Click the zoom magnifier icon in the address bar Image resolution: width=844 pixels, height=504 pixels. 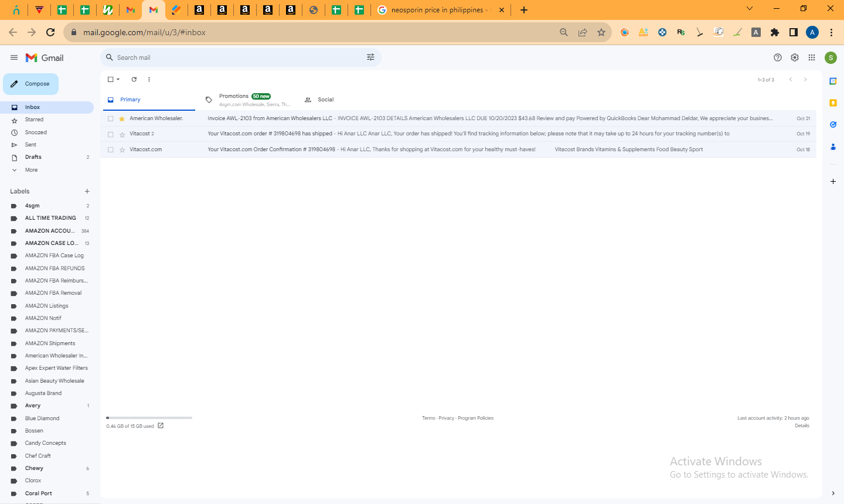tap(564, 32)
